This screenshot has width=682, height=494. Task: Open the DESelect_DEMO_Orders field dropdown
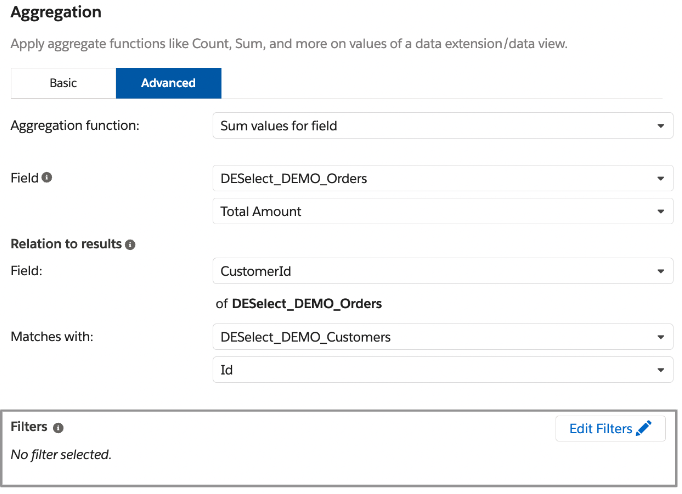pyautogui.click(x=442, y=179)
